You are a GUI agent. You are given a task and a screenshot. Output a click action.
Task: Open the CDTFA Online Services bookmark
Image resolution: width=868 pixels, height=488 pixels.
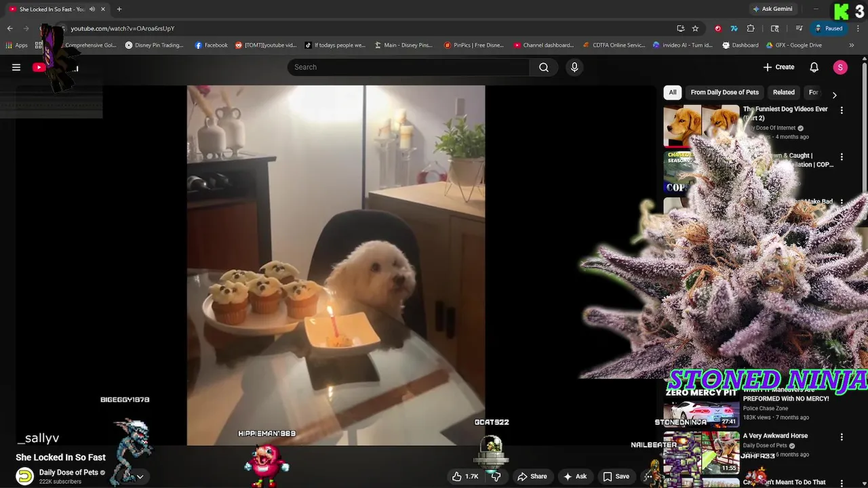click(614, 45)
